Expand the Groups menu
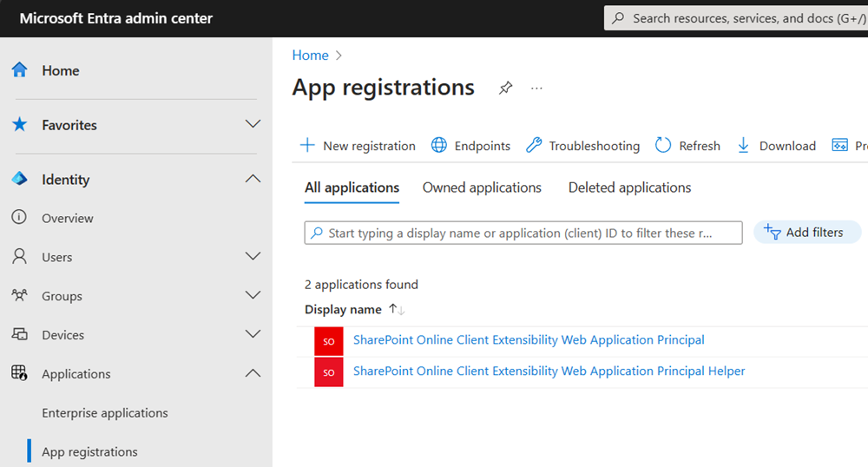This screenshot has height=467, width=868. click(253, 295)
